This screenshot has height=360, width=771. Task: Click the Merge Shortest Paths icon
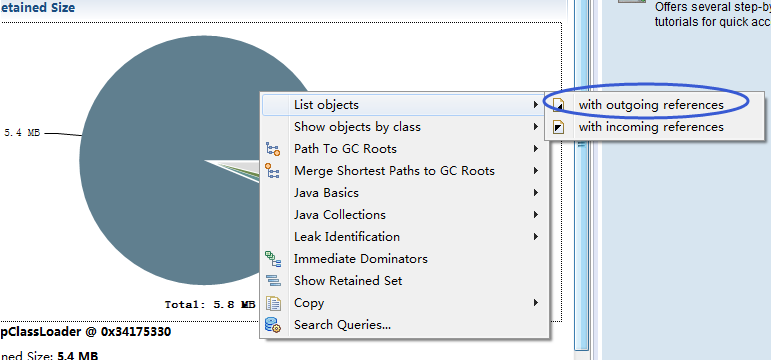[273, 171]
